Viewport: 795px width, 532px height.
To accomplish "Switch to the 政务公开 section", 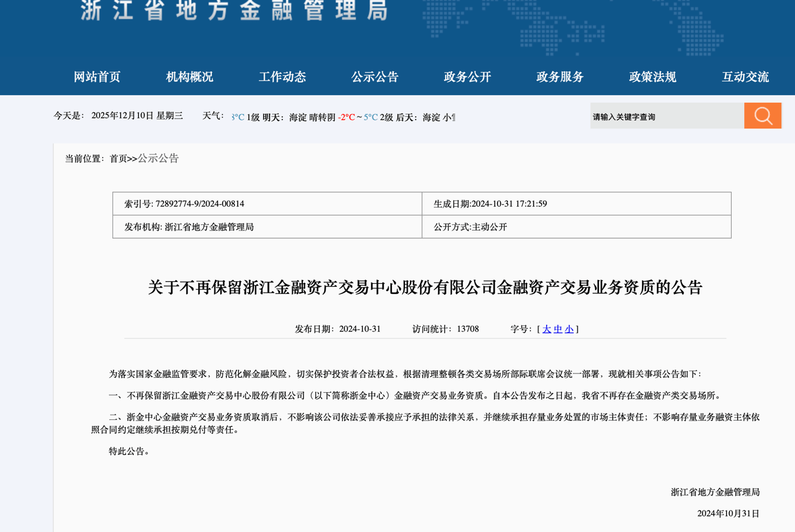I will [466, 76].
